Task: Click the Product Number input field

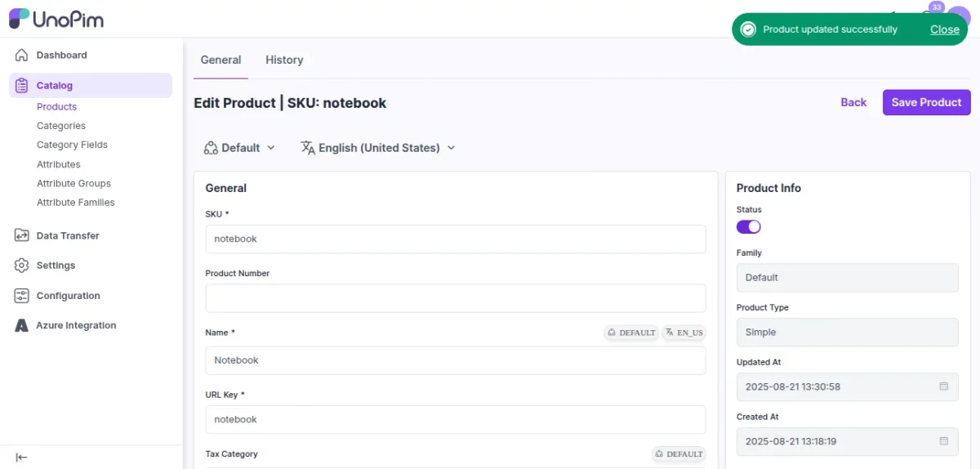Action: (x=455, y=298)
